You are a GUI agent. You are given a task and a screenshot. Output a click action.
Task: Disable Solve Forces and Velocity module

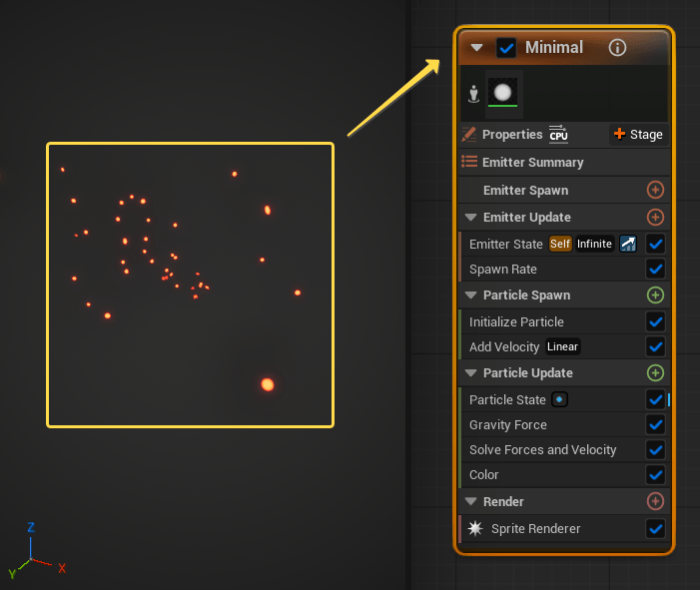655,449
